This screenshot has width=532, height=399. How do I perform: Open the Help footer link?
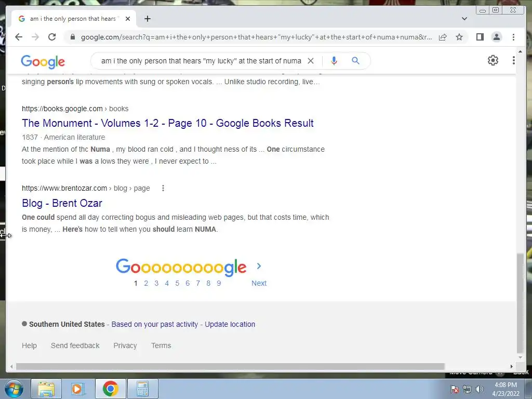click(x=29, y=345)
